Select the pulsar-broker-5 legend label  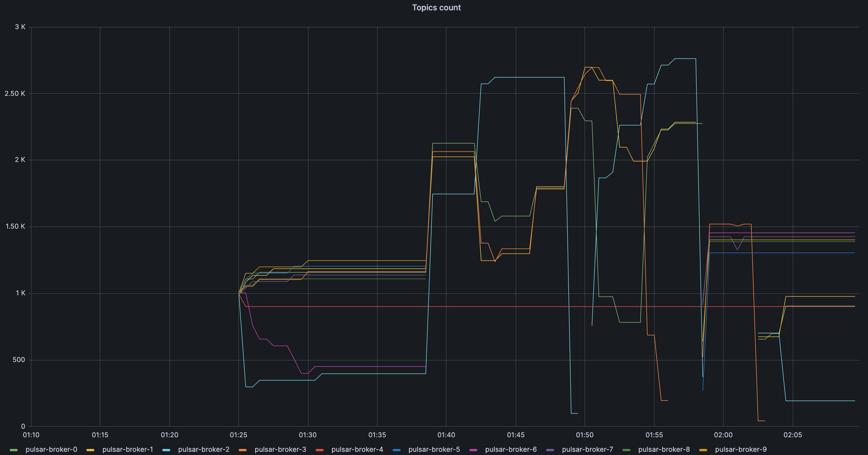point(434,449)
